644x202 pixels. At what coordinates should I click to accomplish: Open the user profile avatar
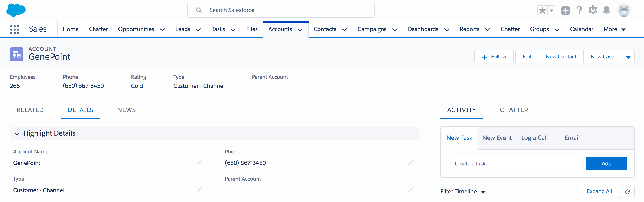(x=624, y=10)
